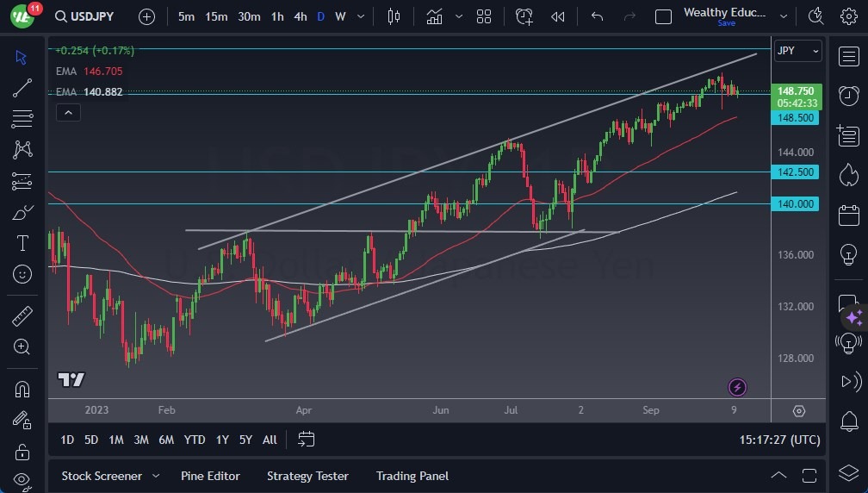
Task: Select the Text annotation tool
Action: (22, 243)
